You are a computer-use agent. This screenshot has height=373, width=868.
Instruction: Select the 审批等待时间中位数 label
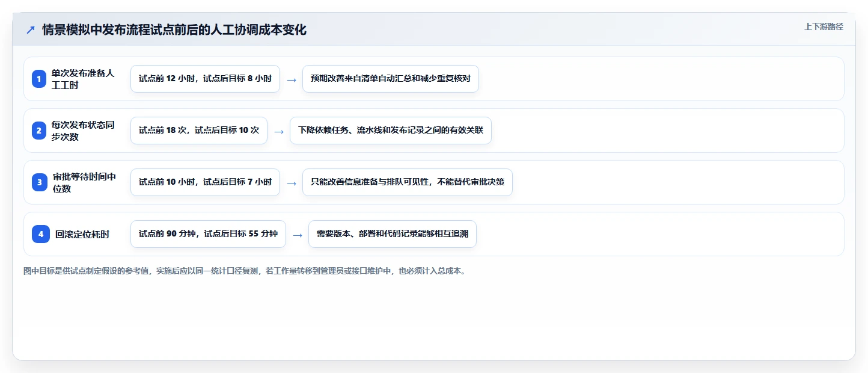tap(84, 182)
